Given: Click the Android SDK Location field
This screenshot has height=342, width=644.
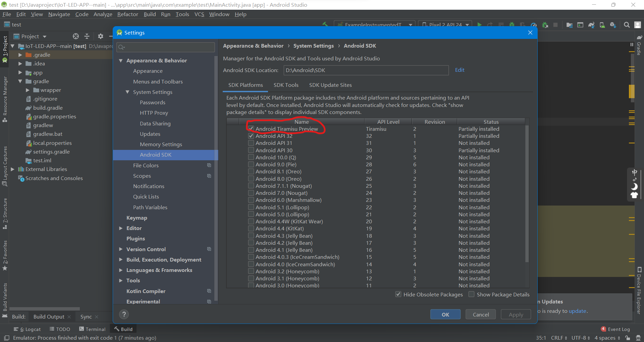Looking at the screenshot, I should click(x=366, y=70).
